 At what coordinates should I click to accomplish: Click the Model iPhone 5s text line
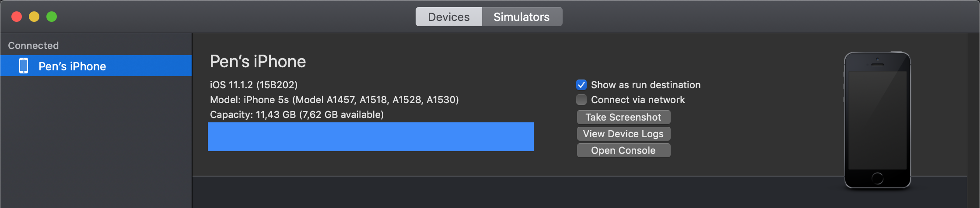(334, 100)
